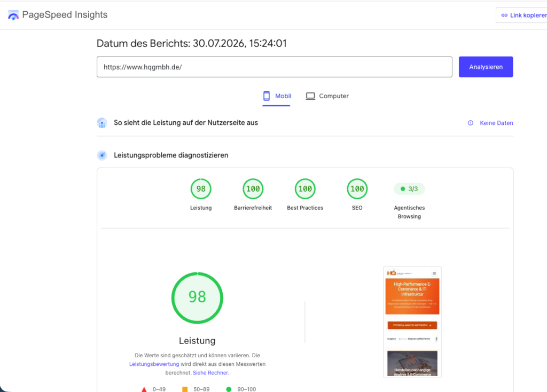Click the 90–100 legend text
Image resolution: width=547 pixels, height=392 pixels.
click(x=247, y=389)
